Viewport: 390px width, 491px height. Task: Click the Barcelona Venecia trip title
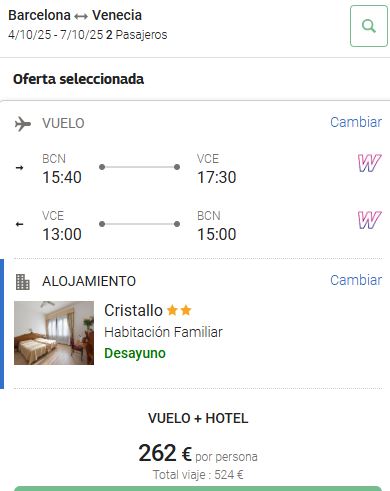point(75,15)
